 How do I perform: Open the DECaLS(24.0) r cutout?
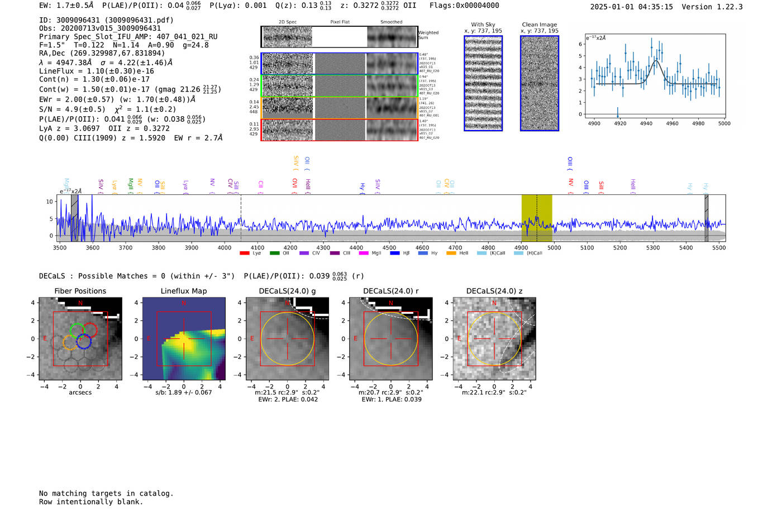tap(391, 339)
